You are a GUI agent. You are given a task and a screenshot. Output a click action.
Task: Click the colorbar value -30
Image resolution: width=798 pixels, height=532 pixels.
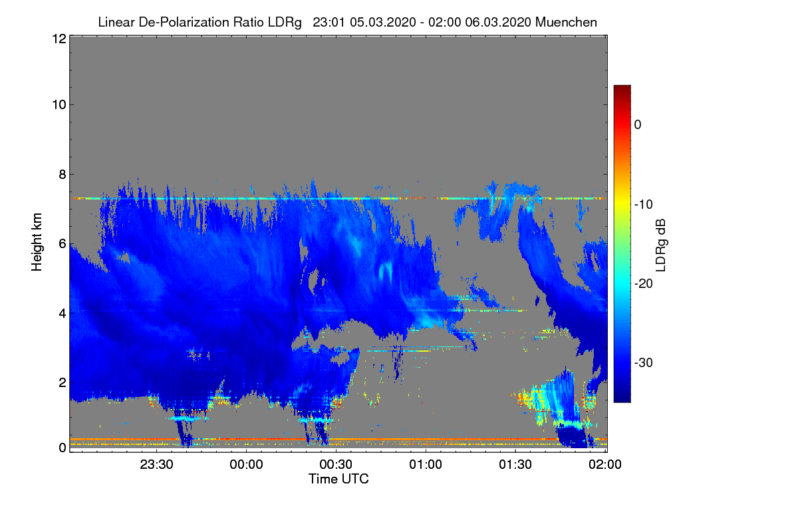tap(642, 363)
